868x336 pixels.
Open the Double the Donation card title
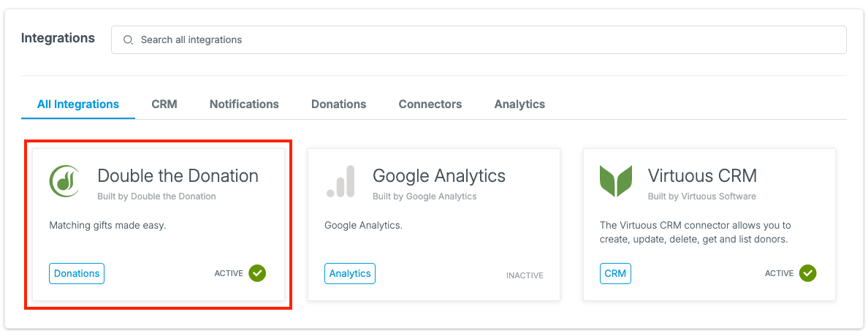(178, 176)
